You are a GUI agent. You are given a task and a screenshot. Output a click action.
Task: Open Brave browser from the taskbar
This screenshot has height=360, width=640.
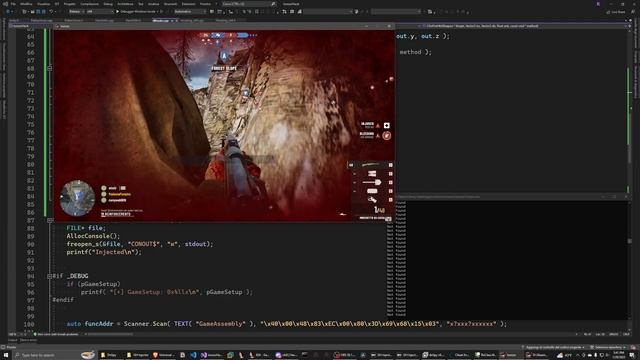point(163,355)
